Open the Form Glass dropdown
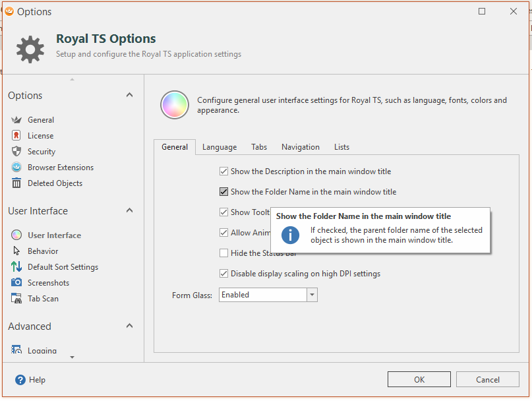Viewport: 532px width, 401px height. pos(312,295)
